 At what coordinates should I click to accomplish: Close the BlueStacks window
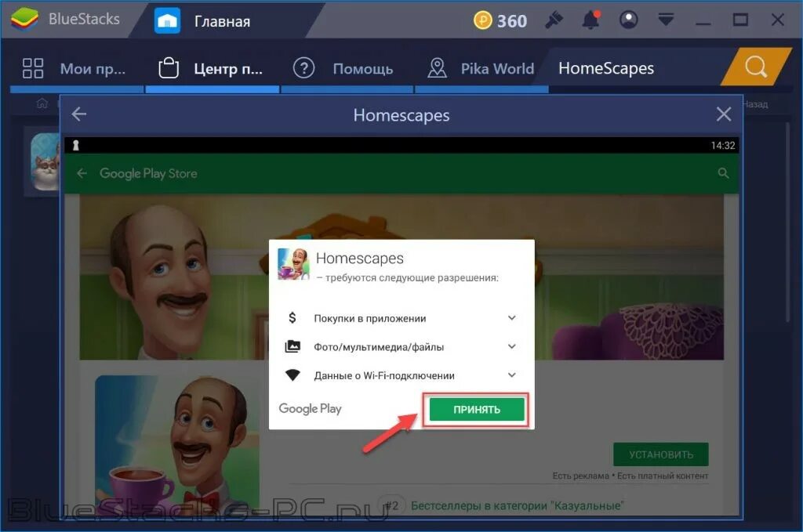(777, 20)
